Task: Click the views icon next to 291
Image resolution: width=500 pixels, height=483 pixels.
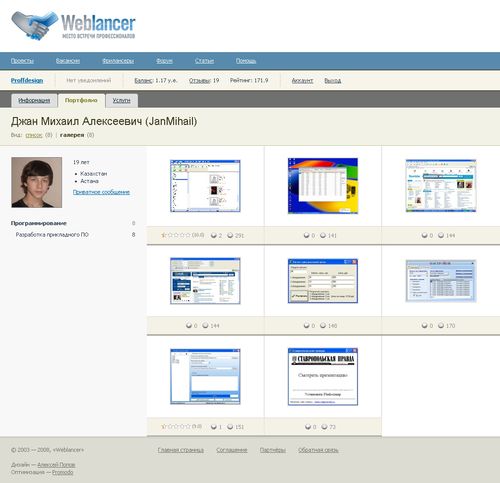Action: pos(230,235)
